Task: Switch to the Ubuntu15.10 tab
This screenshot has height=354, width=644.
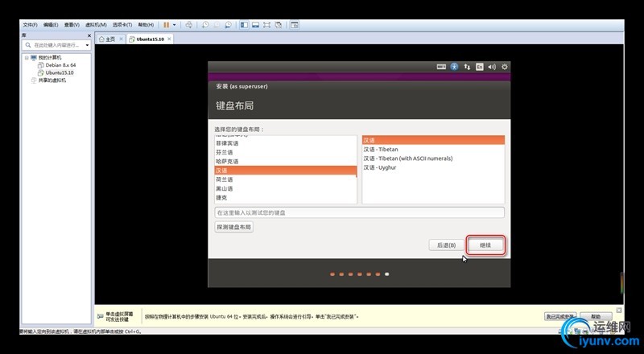Action: point(150,39)
